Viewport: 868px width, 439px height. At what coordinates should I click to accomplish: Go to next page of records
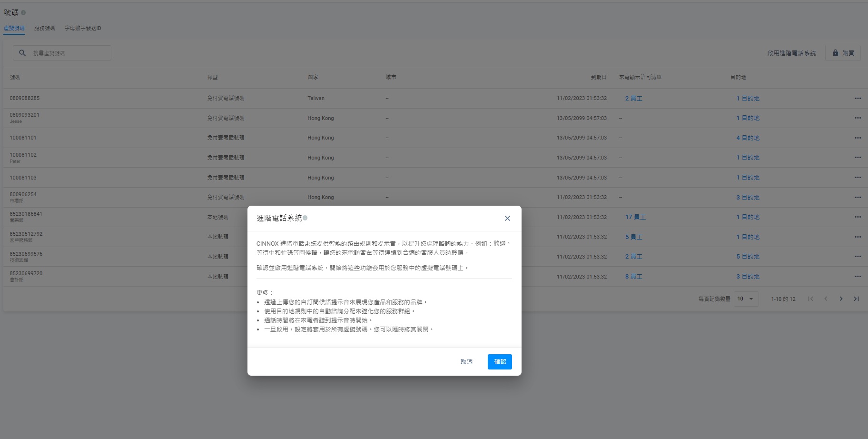click(841, 299)
